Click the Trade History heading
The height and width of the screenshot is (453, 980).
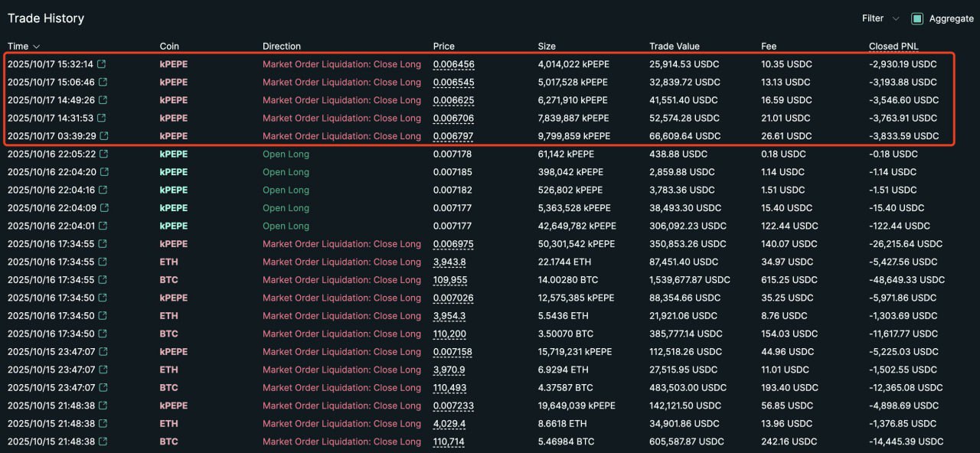[46, 18]
